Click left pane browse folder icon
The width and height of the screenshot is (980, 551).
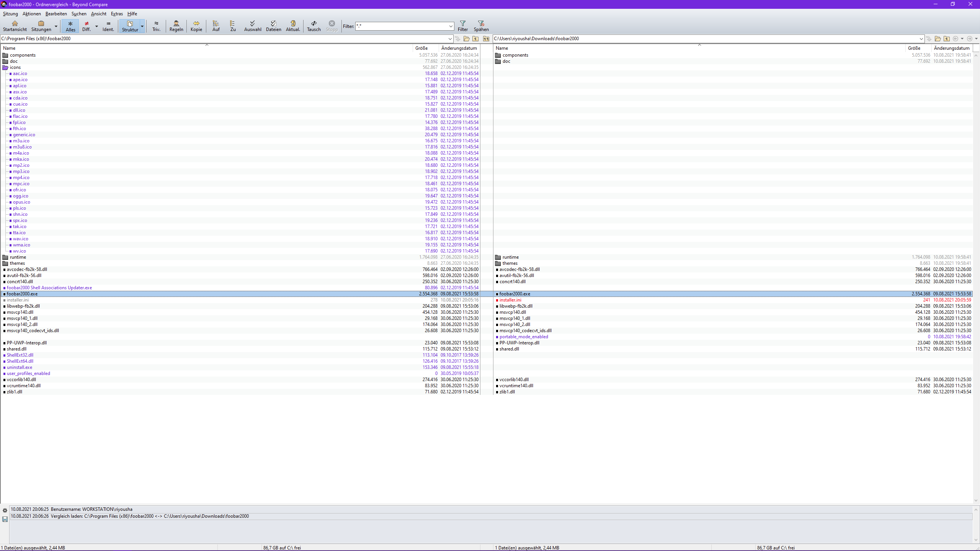tap(466, 39)
